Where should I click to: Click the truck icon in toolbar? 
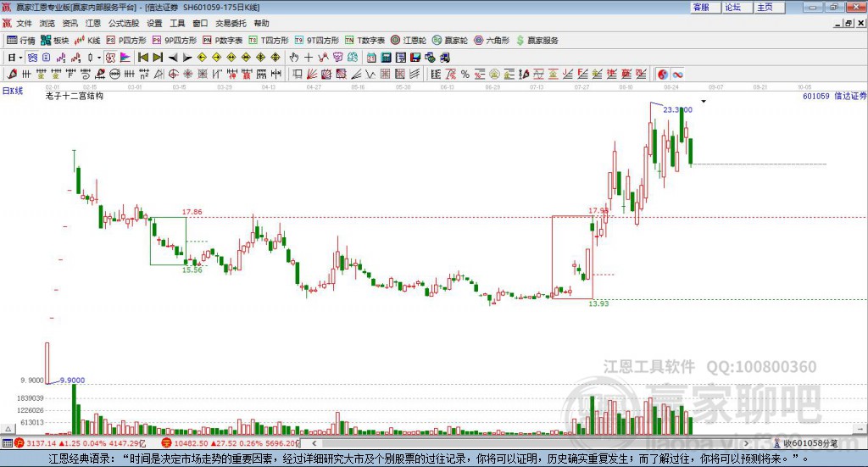(444, 58)
